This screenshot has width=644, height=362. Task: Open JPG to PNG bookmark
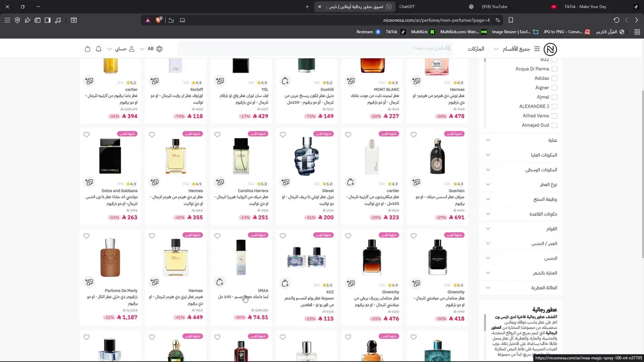[568, 32]
